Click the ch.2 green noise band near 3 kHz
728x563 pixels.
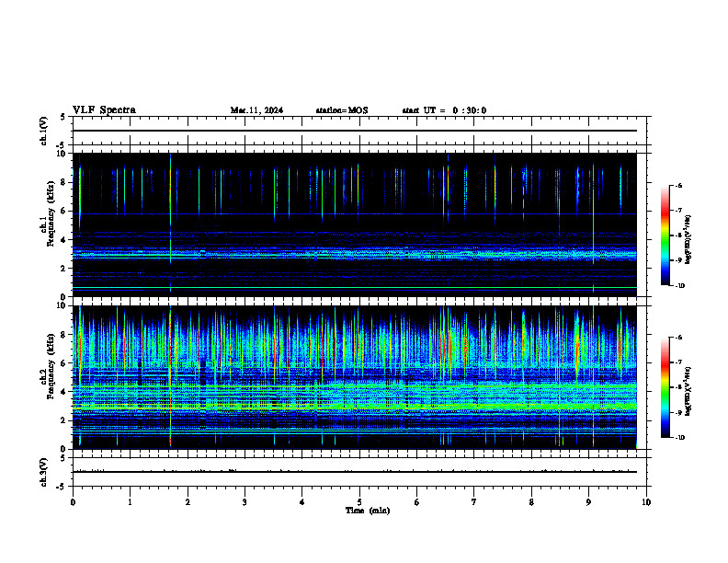(x=355, y=406)
